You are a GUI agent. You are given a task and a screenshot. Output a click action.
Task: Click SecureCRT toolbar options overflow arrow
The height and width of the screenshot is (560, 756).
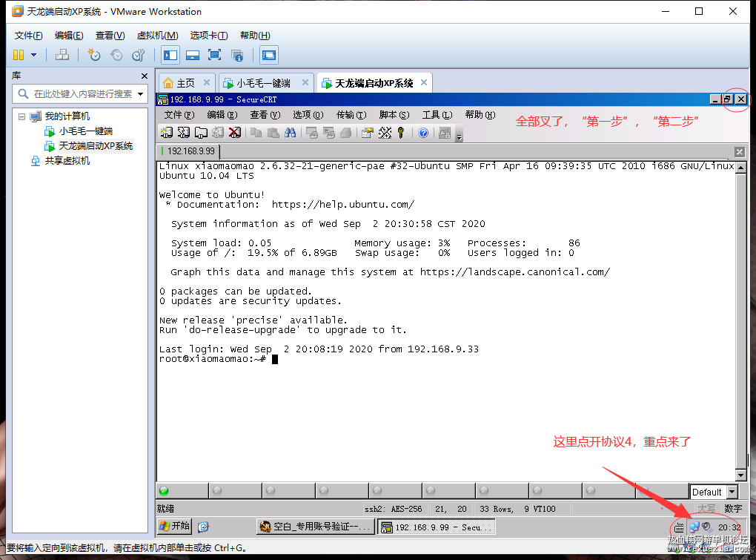tap(459, 137)
